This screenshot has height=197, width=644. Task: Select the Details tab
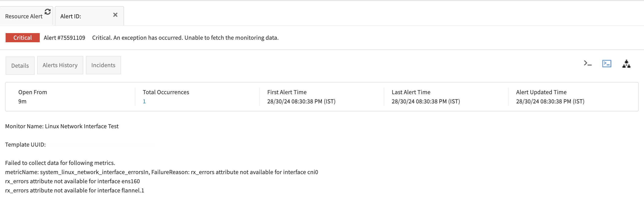pos(20,65)
